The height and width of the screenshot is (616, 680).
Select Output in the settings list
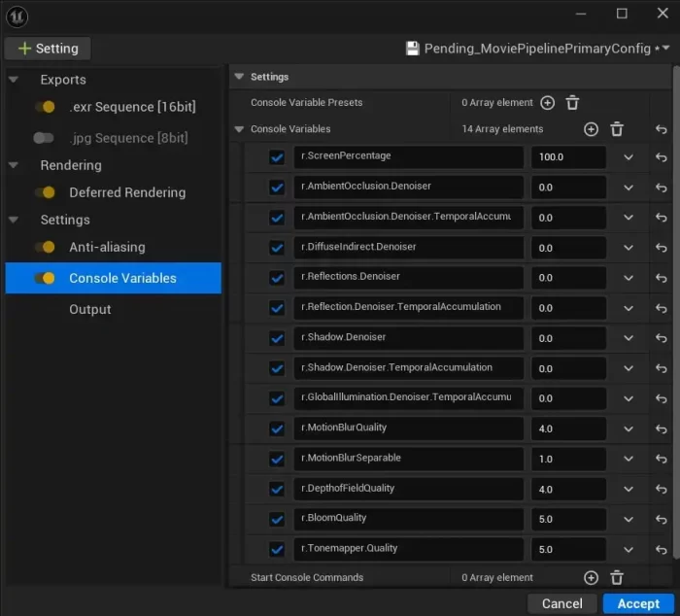tap(90, 309)
